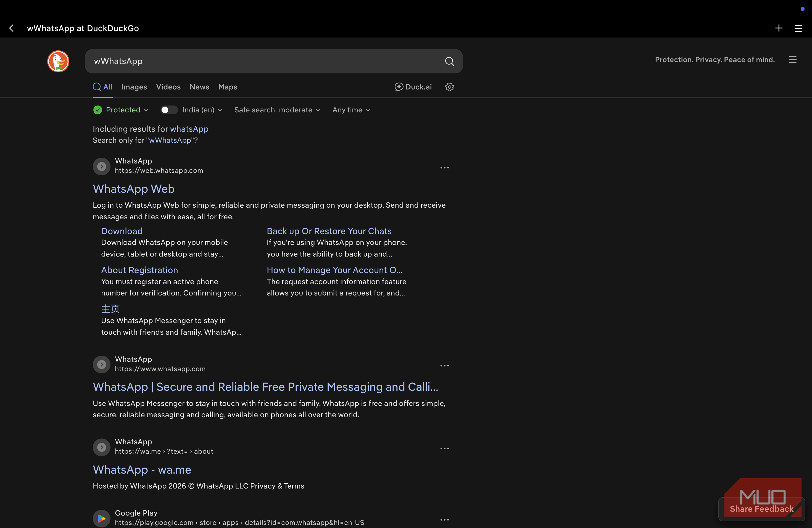The width and height of the screenshot is (812, 528).
Task: Click the favicon of www.whatsapp.com result
Action: (x=102, y=364)
